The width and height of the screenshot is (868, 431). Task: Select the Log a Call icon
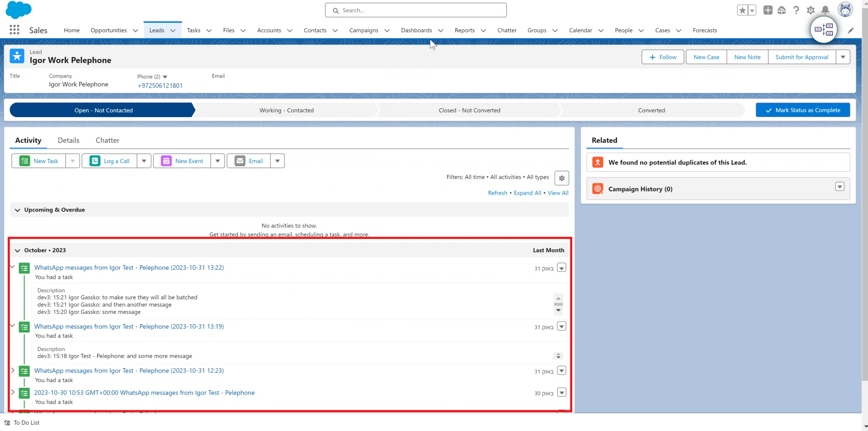point(95,161)
